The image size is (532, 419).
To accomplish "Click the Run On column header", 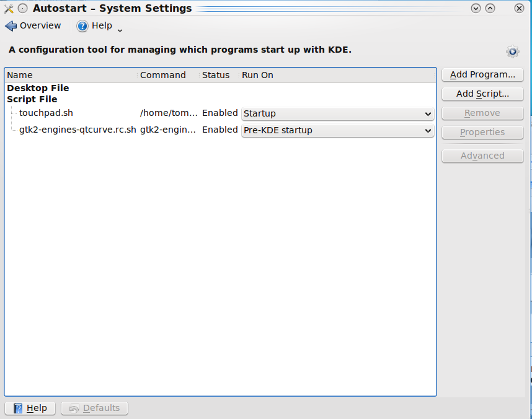I will pyautogui.click(x=335, y=75).
